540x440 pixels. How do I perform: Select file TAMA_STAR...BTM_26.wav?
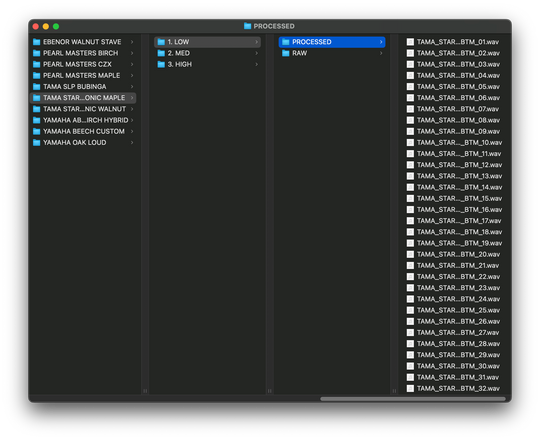tap(458, 322)
